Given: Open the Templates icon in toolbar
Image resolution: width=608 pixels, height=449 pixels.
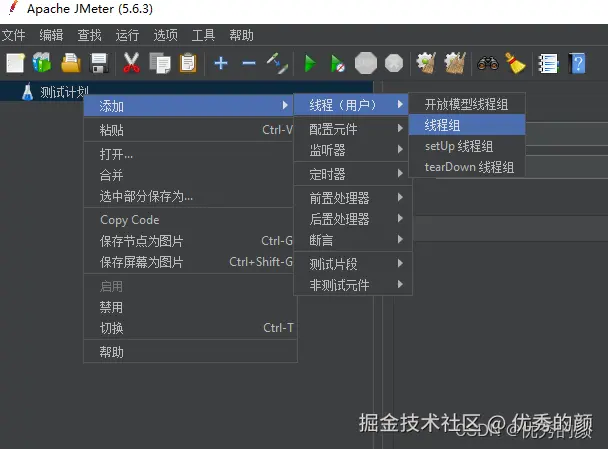Looking at the screenshot, I should [42, 63].
